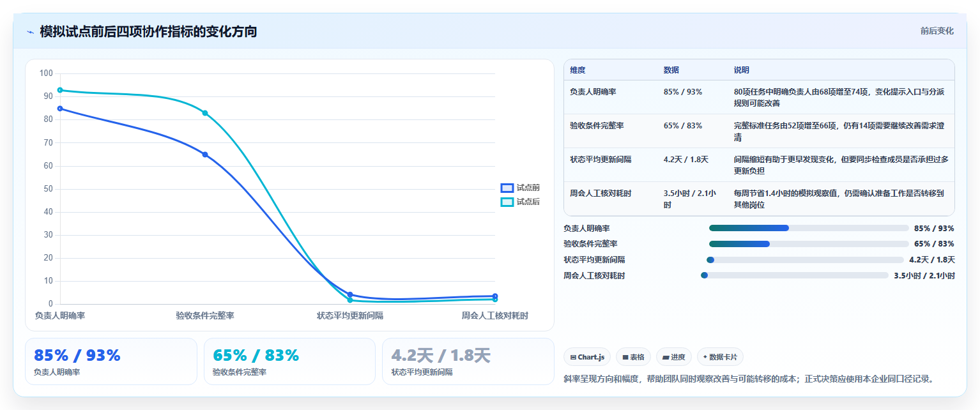
Task: Click the 维度 column header
Action: [578, 70]
